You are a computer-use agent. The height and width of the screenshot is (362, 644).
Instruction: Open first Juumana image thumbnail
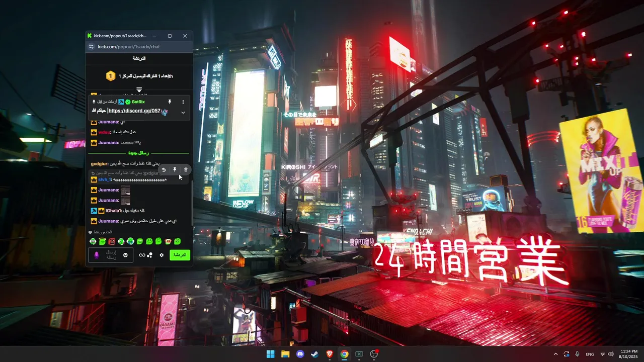[126, 190]
